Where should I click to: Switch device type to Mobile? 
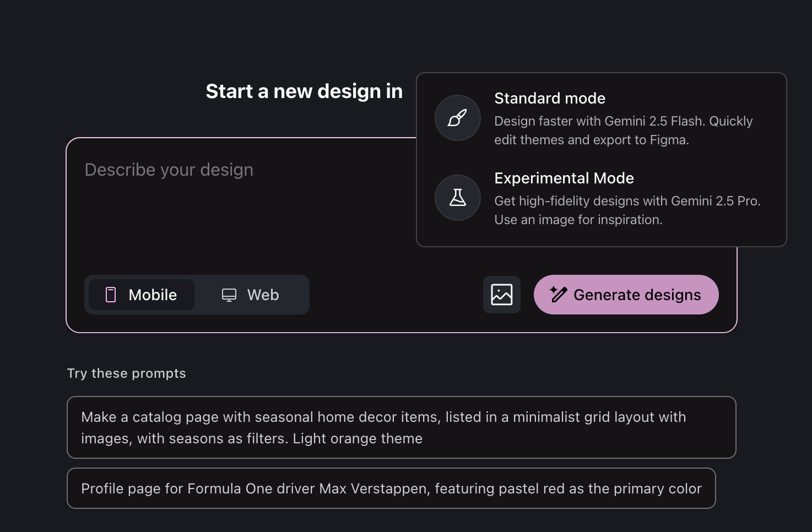pos(142,295)
